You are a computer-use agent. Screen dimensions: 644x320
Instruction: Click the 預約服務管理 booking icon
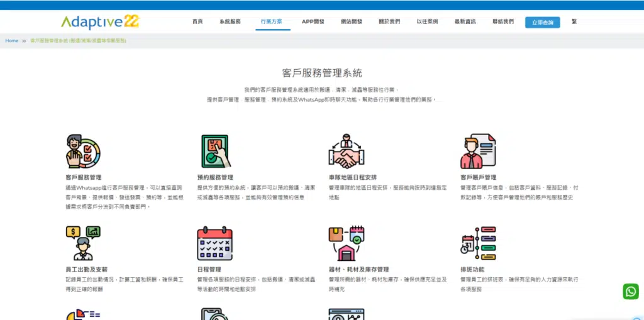coord(215,152)
